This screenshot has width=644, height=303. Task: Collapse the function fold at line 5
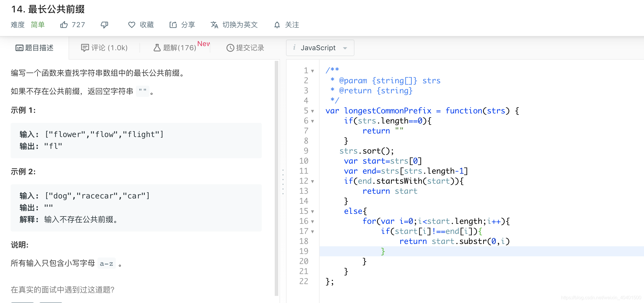point(313,111)
